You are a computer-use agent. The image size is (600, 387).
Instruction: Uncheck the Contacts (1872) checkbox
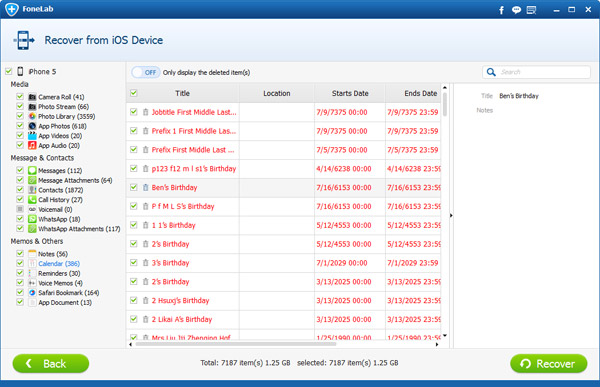tap(20, 189)
